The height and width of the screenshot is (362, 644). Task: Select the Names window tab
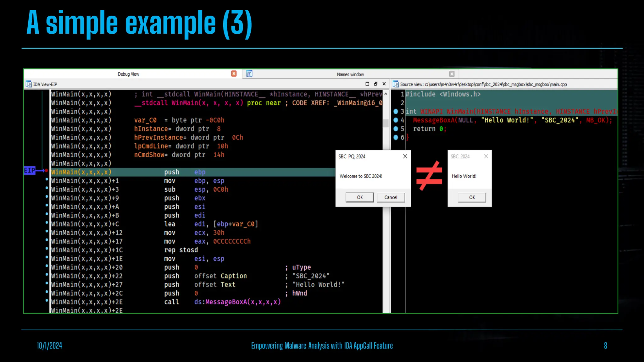[350, 74]
